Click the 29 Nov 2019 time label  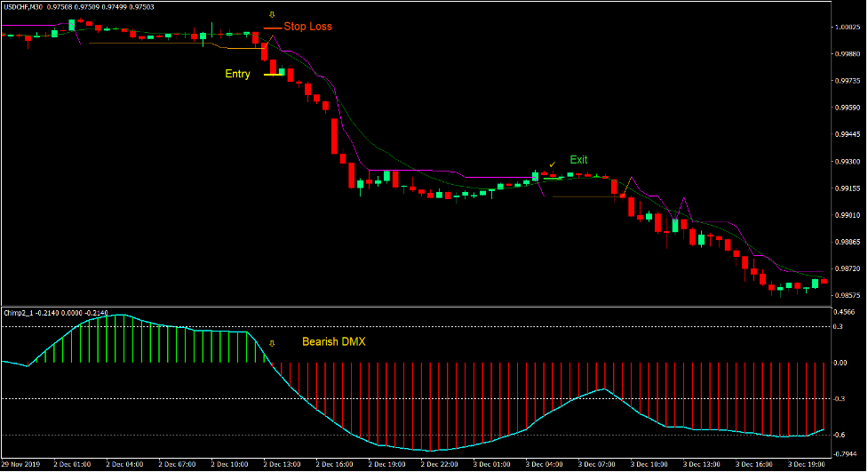coord(20,464)
